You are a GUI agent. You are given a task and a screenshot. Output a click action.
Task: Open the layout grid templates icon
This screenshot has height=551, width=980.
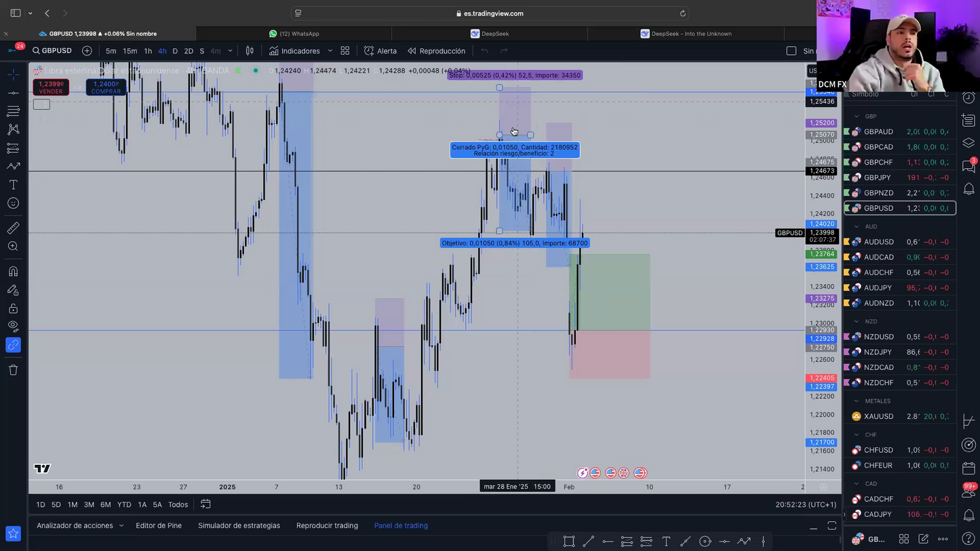[345, 51]
